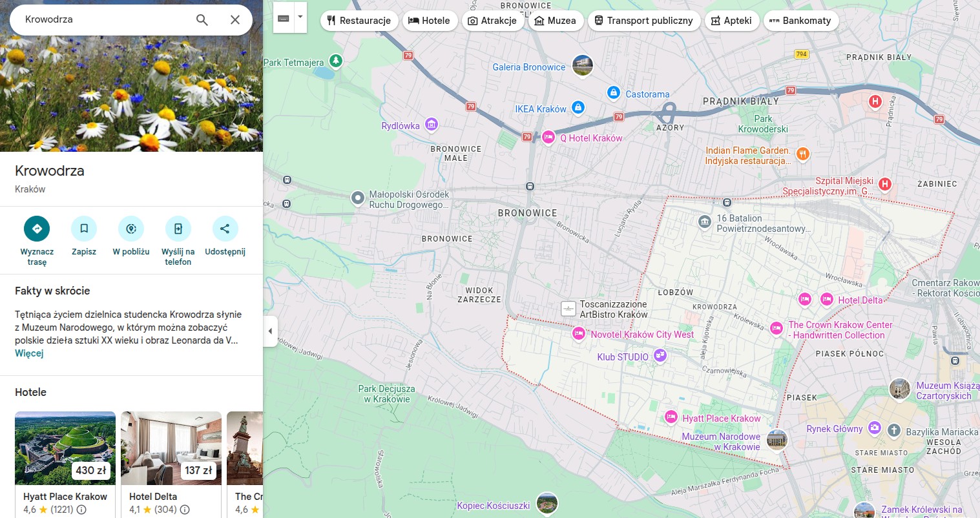Image resolution: width=980 pixels, height=518 pixels.
Task: Collapse the side panel with the chevron
Action: click(271, 331)
